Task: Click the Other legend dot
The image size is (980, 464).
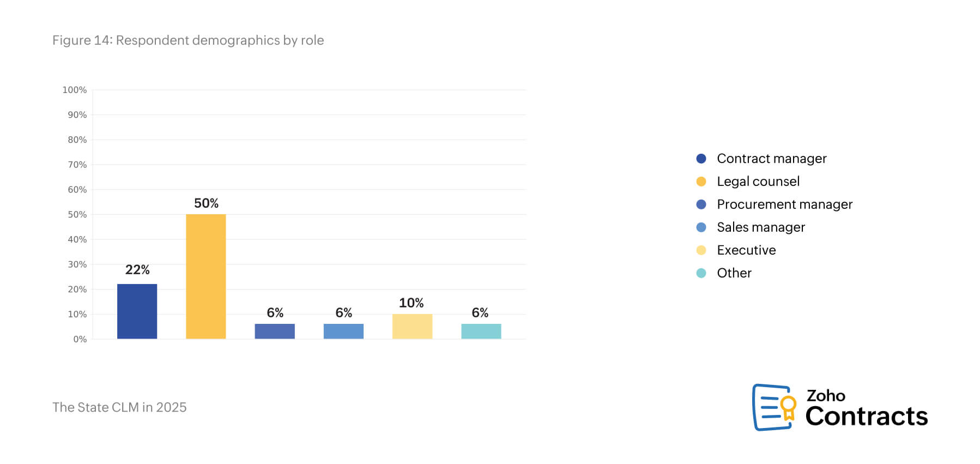Action: pyautogui.click(x=701, y=273)
